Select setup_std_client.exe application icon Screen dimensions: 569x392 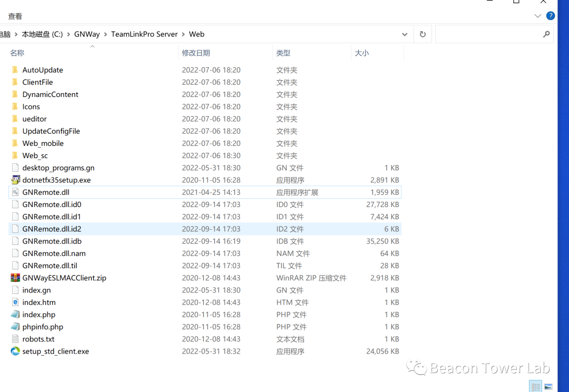(15, 351)
